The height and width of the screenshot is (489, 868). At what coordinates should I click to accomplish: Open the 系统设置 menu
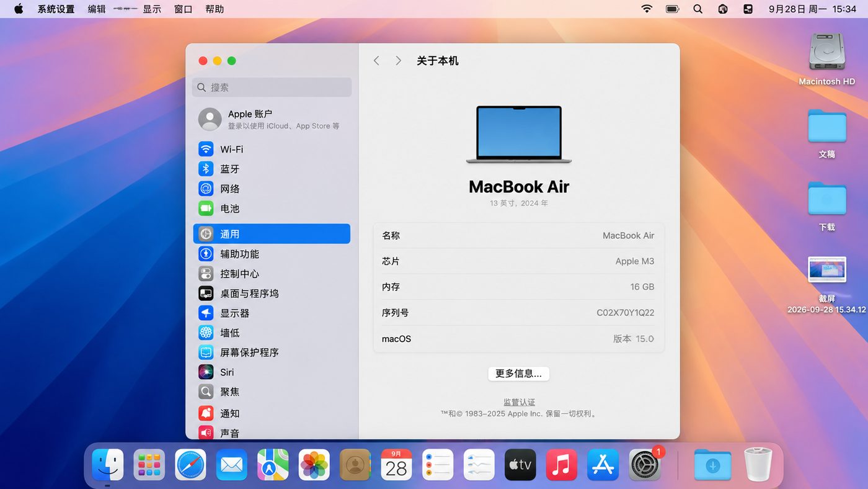click(56, 9)
